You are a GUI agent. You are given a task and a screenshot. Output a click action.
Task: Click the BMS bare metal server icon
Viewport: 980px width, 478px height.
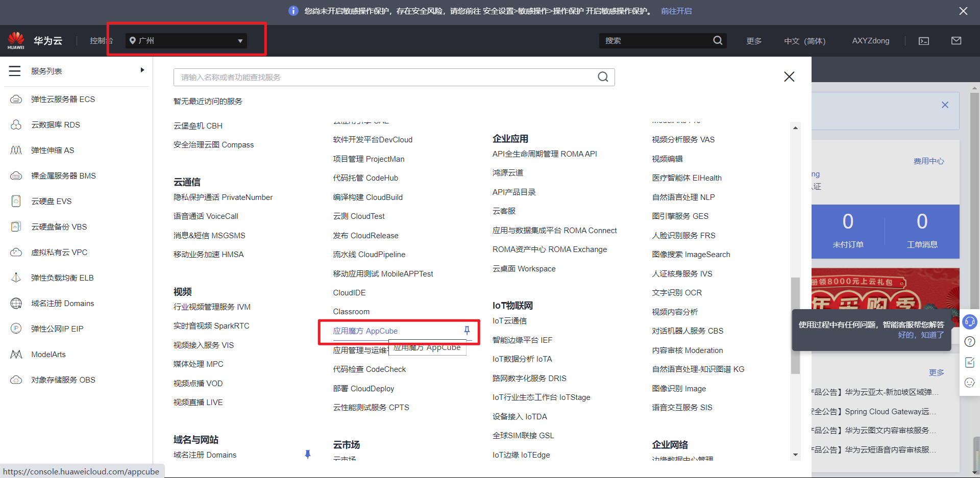pos(16,175)
